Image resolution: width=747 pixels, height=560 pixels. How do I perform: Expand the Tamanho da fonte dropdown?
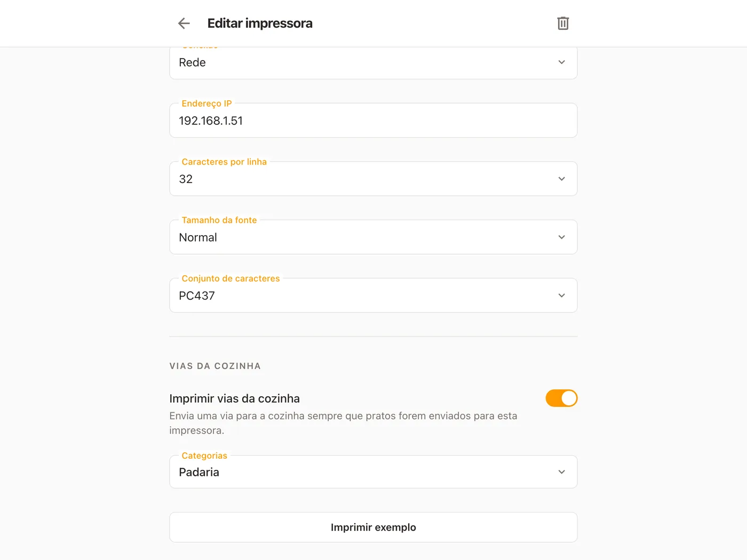(x=373, y=237)
